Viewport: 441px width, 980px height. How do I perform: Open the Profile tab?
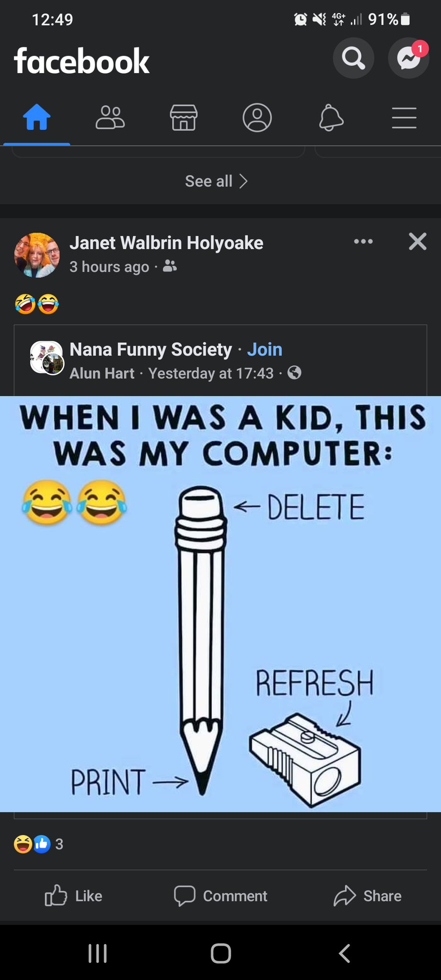pos(257,118)
